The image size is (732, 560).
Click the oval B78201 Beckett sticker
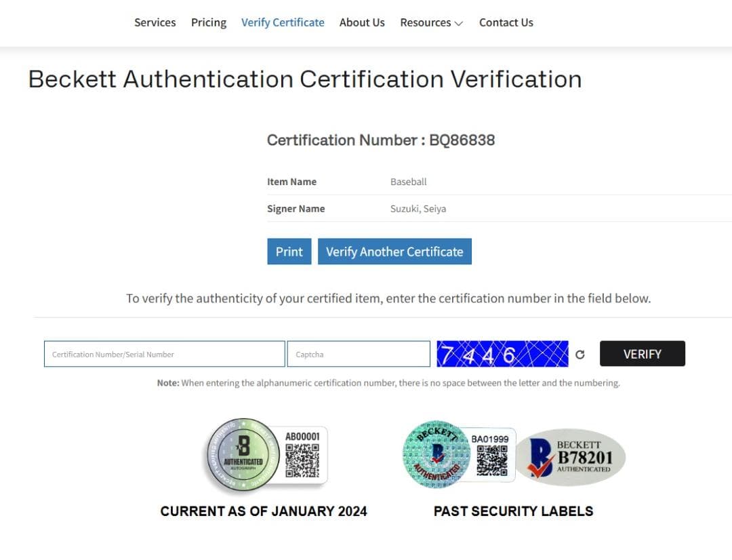570,457
